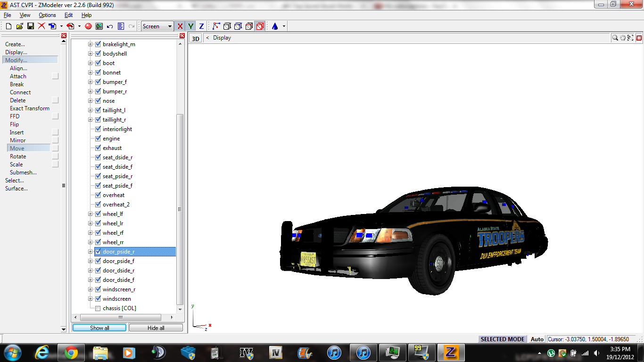This screenshot has height=362, width=644.
Task: Click the undo arrow icon
Action: [110, 26]
